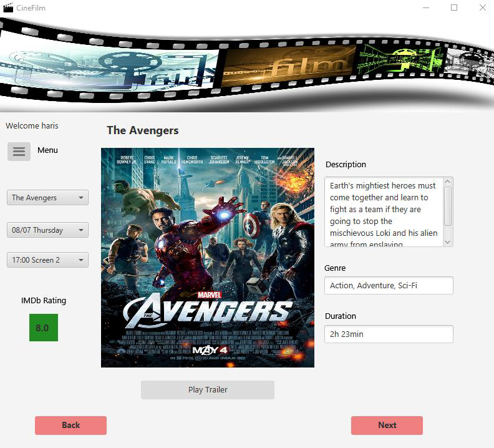
Task: Click the Duration label
Action: [x=341, y=316]
